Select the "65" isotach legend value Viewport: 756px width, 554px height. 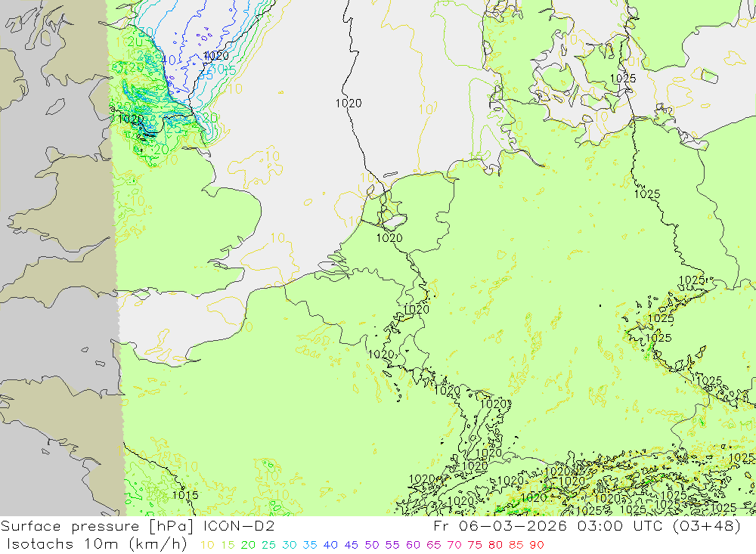434,546
